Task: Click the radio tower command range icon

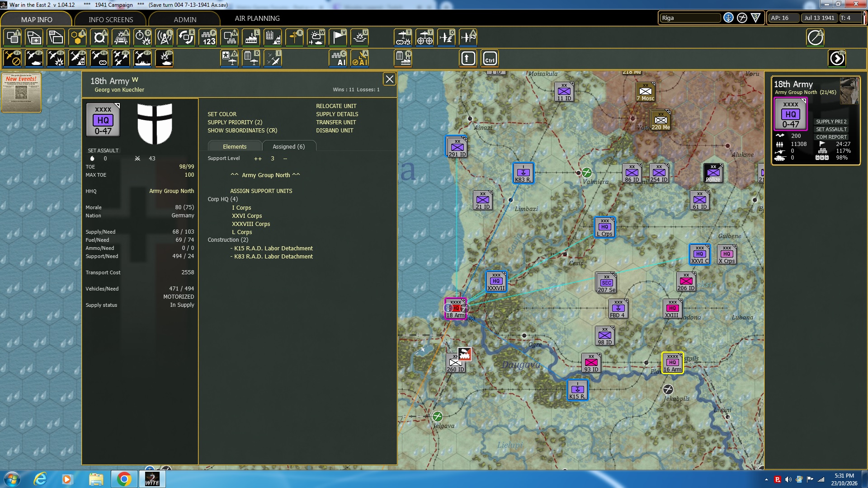Action: pos(164,38)
